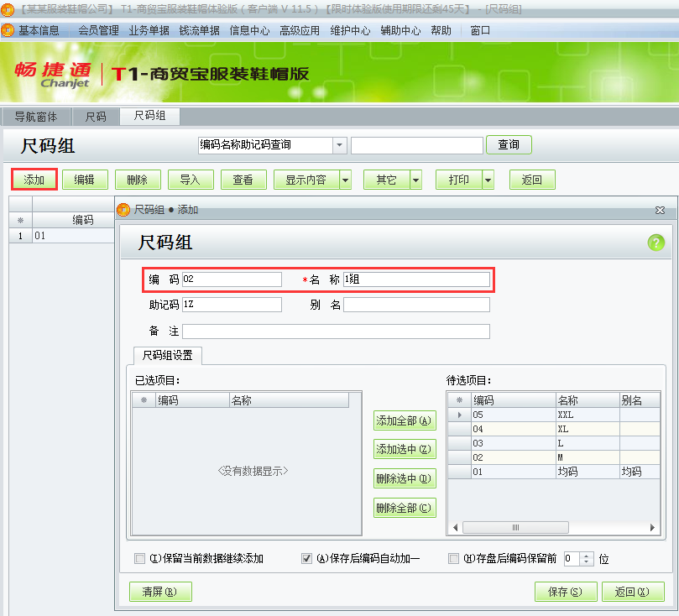Open the 会员管理 menu
This screenshot has height=616, width=679.
[98, 30]
